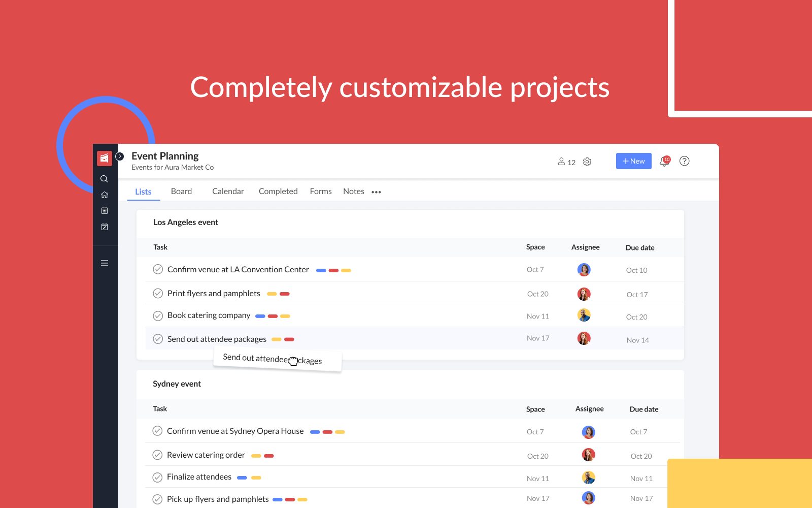Open more tabs ellipsis menu
Image resolution: width=812 pixels, height=508 pixels.
376,192
